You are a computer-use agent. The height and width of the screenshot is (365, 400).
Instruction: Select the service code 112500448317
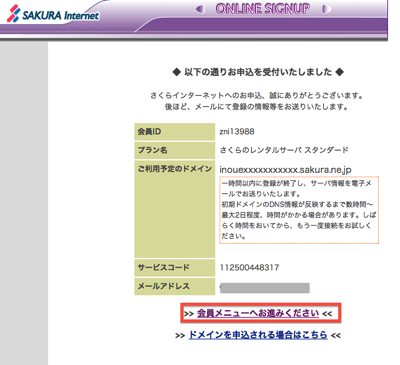(249, 267)
